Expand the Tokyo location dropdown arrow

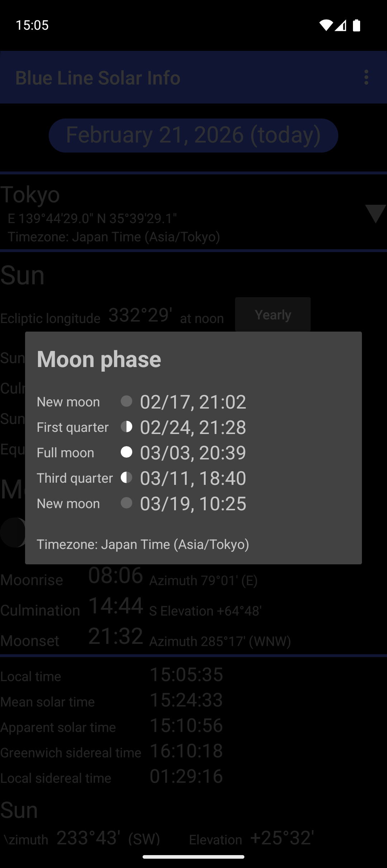point(375,214)
